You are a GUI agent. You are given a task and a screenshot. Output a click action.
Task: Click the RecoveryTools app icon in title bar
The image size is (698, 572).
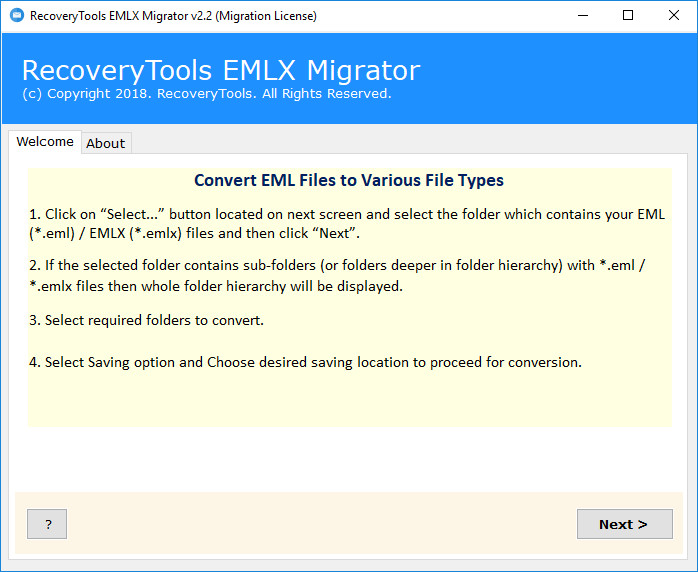(17, 16)
